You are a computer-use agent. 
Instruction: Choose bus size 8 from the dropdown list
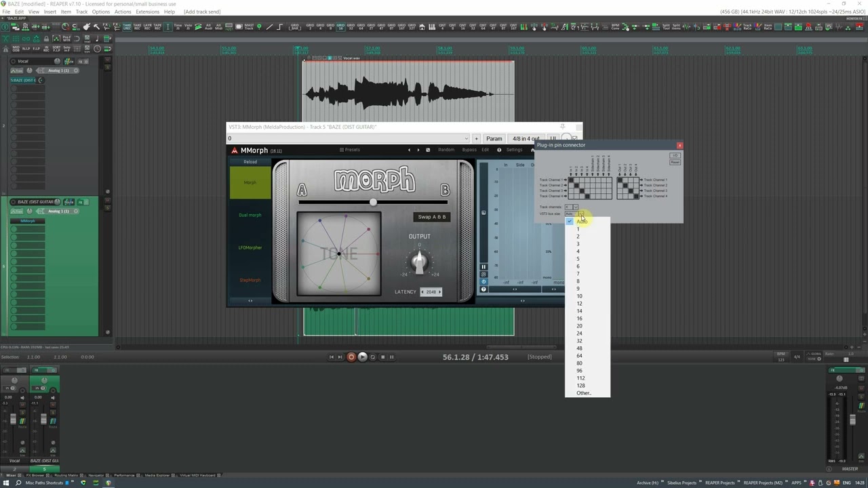[x=587, y=281]
